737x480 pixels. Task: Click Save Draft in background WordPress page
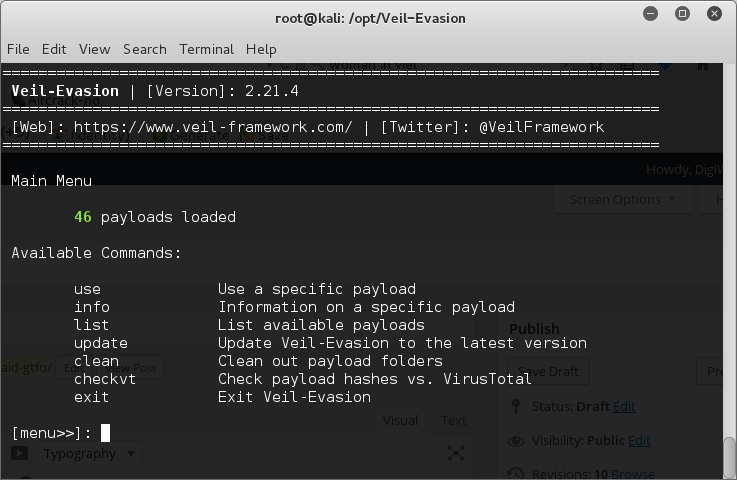point(549,371)
